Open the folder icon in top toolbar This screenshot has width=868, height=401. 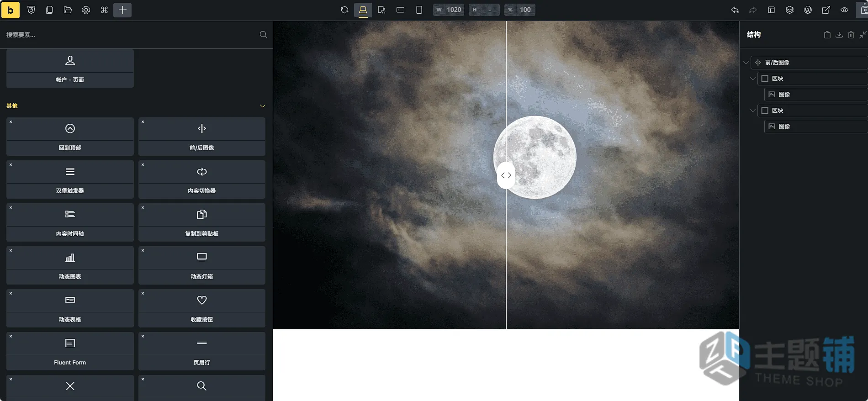coord(68,10)
